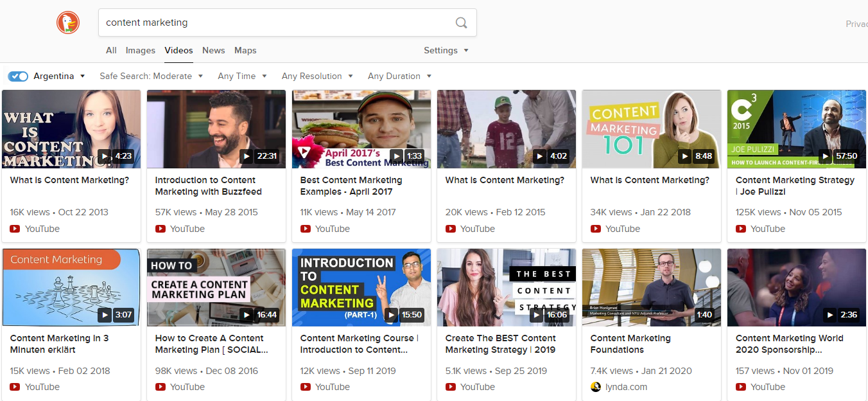
Task: Toggle the Argentina region switch
Action: tap(18, 76)
